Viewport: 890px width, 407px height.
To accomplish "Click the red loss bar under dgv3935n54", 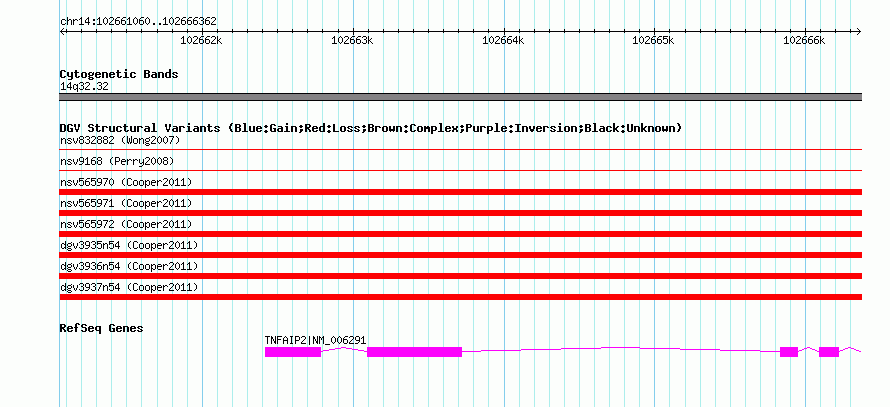I will coord(460,255).
